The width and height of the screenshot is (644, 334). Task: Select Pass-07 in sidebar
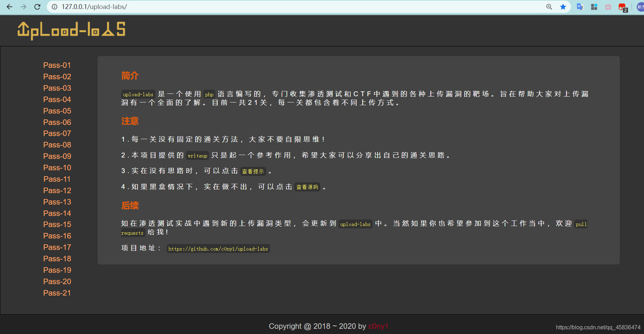57,133
